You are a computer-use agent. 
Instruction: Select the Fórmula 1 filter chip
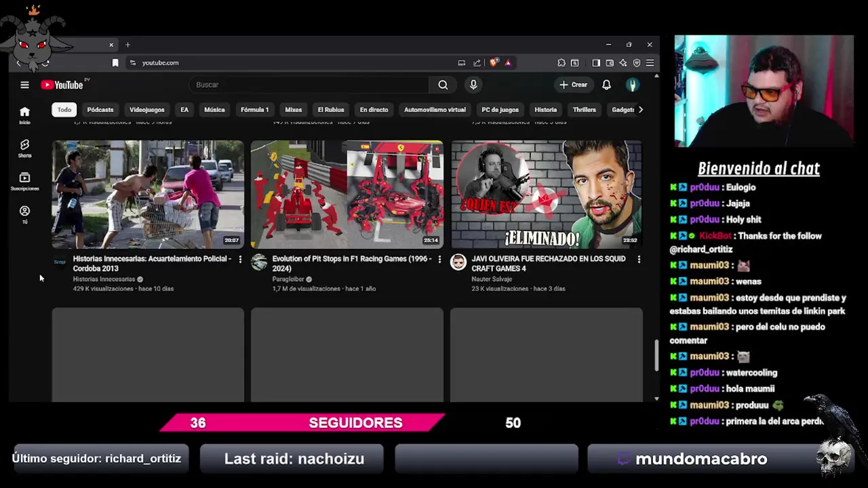coord(255,109)
